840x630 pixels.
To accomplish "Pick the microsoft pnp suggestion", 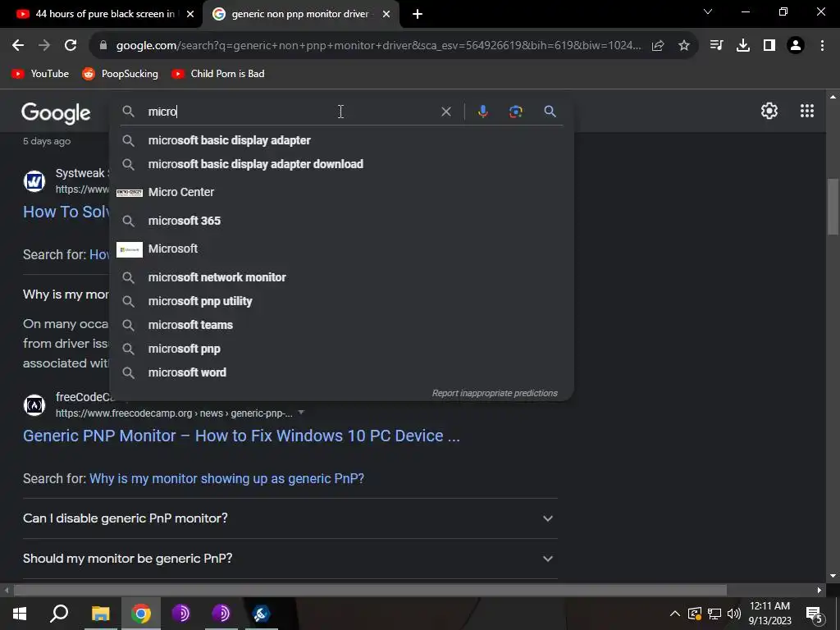I will point(341,349).
